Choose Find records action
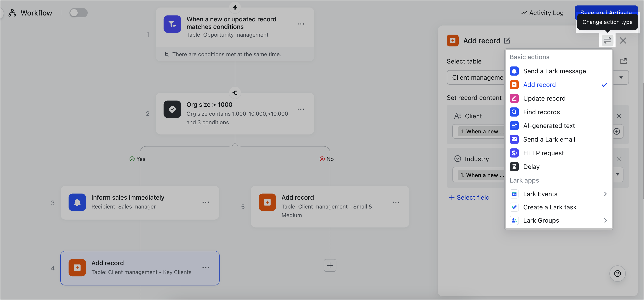The image size is (644, 300). (x=559, y=112)
